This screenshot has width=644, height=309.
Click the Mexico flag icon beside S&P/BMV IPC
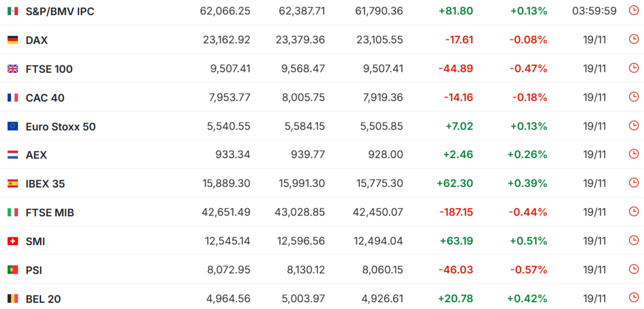pos(13,11)
